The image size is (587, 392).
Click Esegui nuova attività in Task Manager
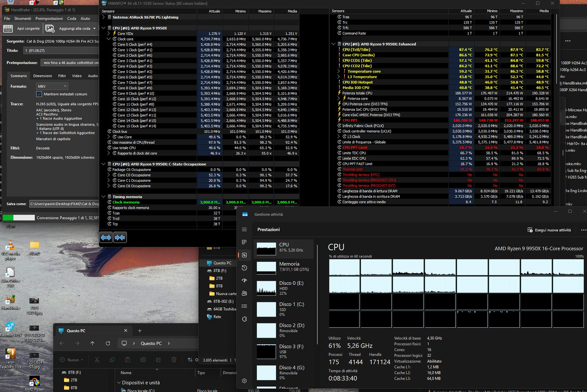tap(549, 230)
